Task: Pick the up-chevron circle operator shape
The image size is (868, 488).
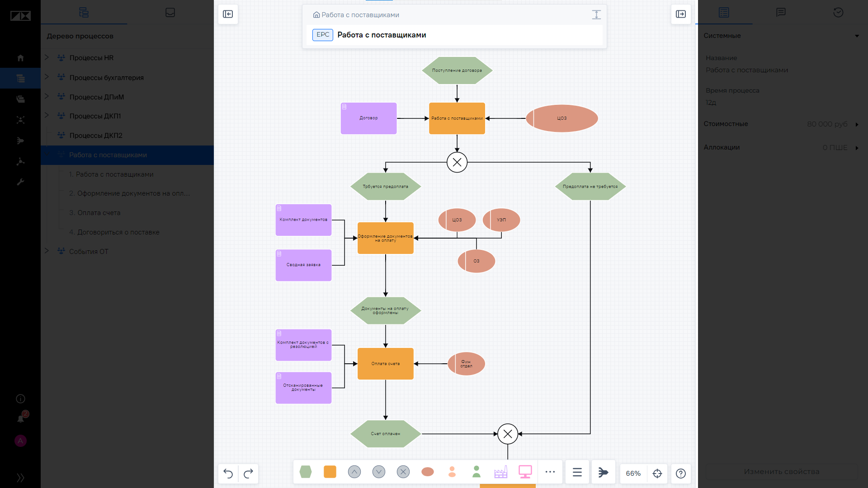Action: point(354,472)
